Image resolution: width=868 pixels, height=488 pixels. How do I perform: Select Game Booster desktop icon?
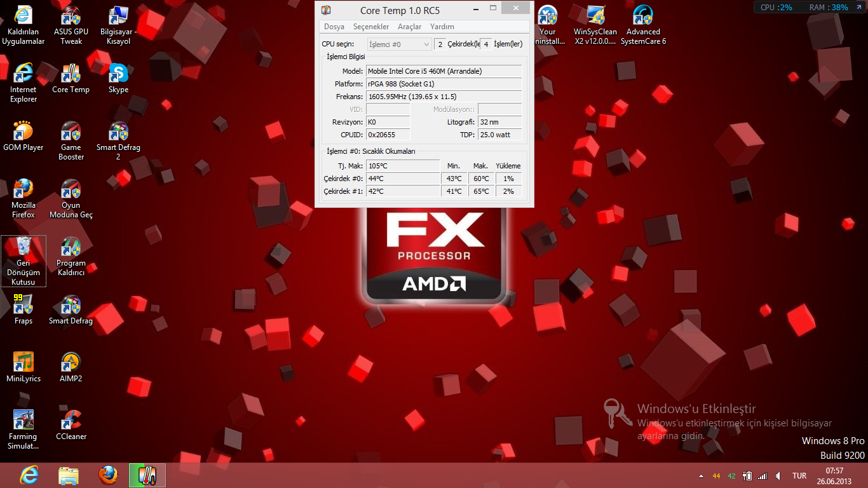[x=71, y=140]
